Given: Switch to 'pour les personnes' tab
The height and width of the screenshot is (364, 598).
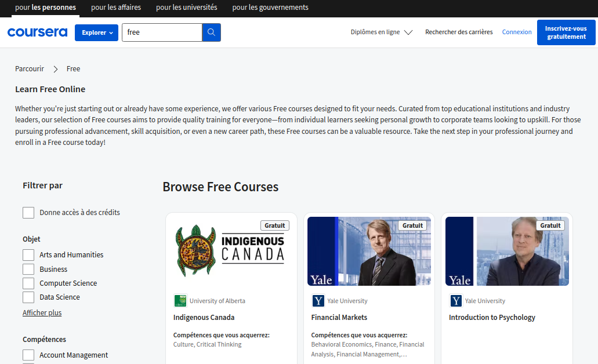Looking at the screenshot, I should pyautogui.click(x=45, y=8).
